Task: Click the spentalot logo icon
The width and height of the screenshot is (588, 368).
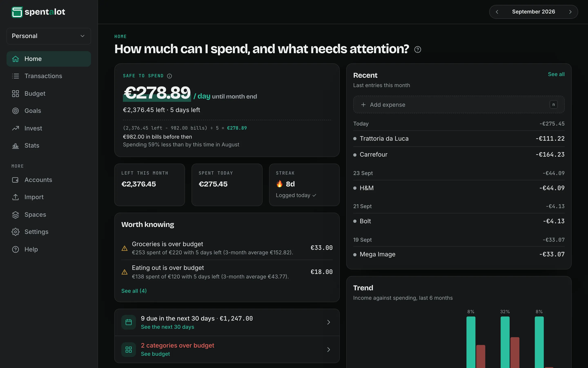Action: [x=17, y=12]
